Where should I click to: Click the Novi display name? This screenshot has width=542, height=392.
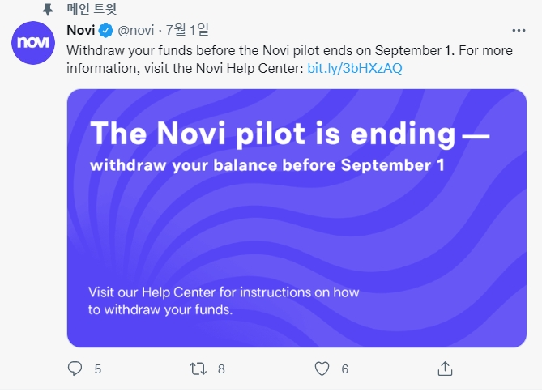coord(80,31)
